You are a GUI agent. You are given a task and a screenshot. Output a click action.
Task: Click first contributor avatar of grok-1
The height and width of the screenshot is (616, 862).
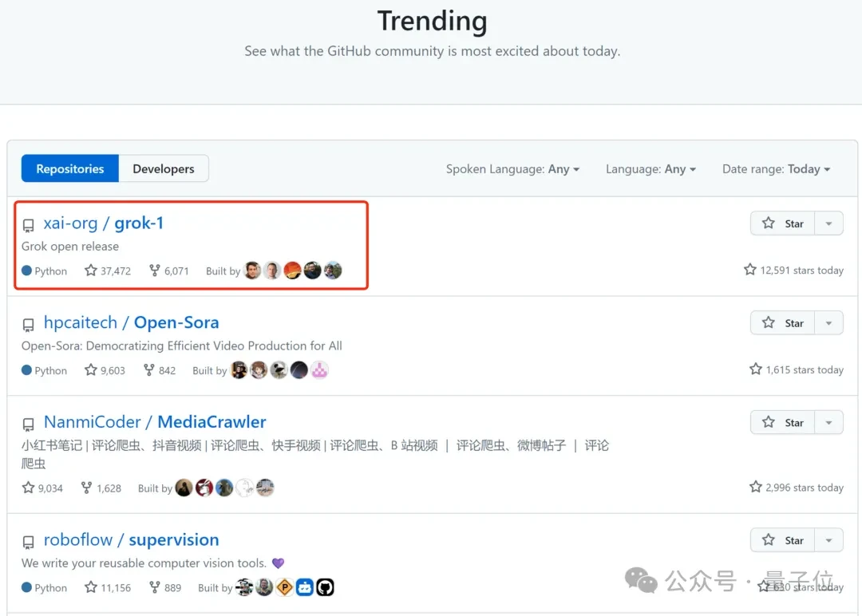(252, 270)
